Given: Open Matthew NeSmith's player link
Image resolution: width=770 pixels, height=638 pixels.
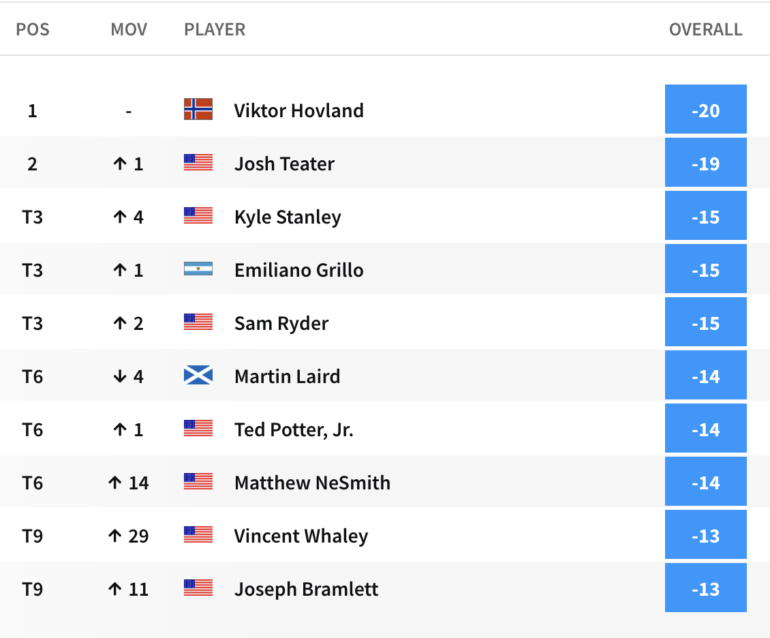Looking at the screenshot, I should pyautogui.click(x=312, y=483).
